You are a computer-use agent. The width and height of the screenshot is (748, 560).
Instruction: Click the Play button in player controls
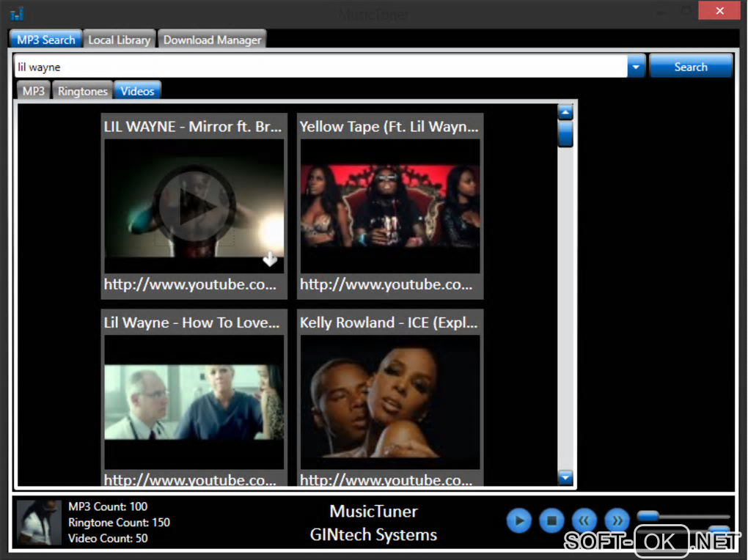pyautogui.click(x=519, y=520)
